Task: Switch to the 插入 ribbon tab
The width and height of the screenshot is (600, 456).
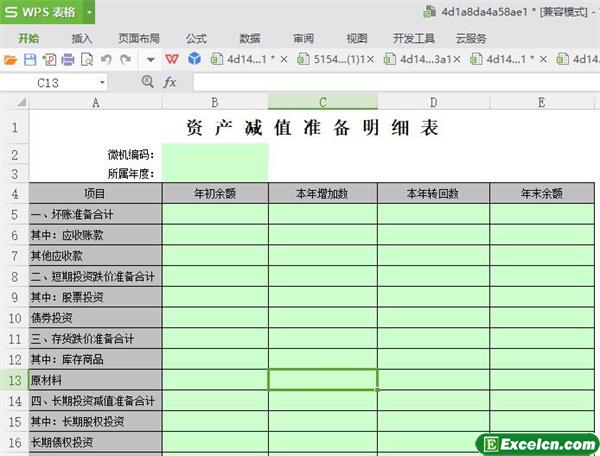Action: click(82, 38)
